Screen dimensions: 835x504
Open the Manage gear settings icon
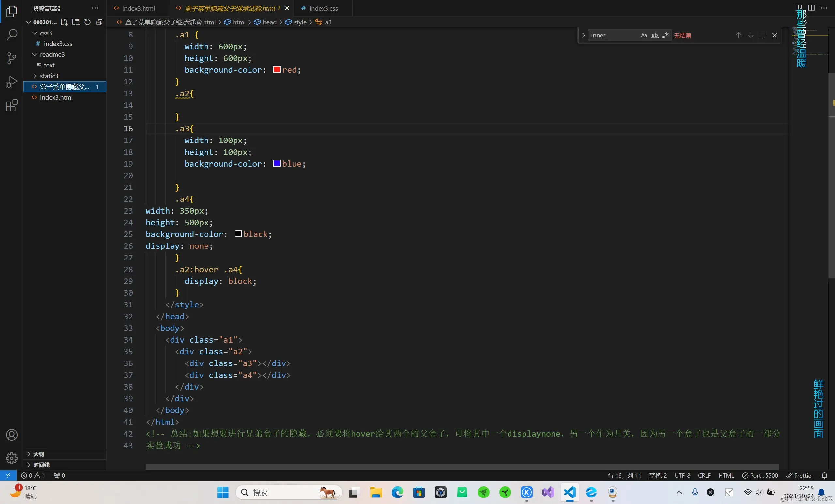pos(11,458)
